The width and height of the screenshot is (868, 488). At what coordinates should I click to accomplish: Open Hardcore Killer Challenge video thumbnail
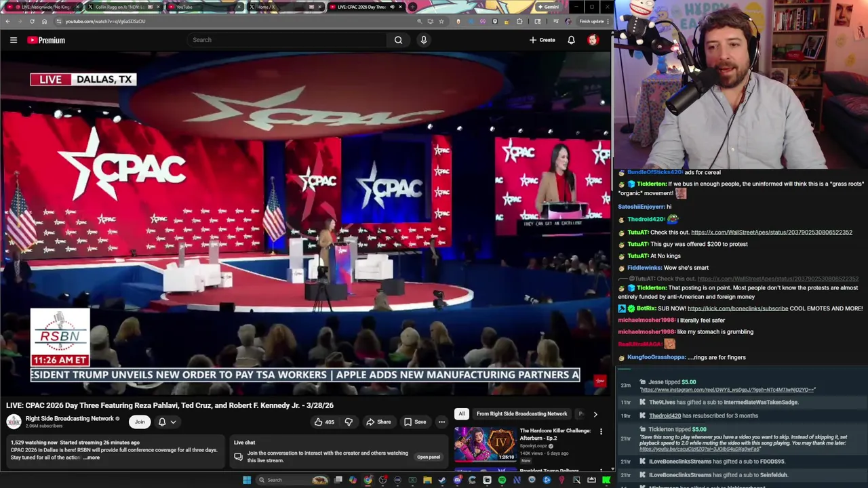(485, 444)
